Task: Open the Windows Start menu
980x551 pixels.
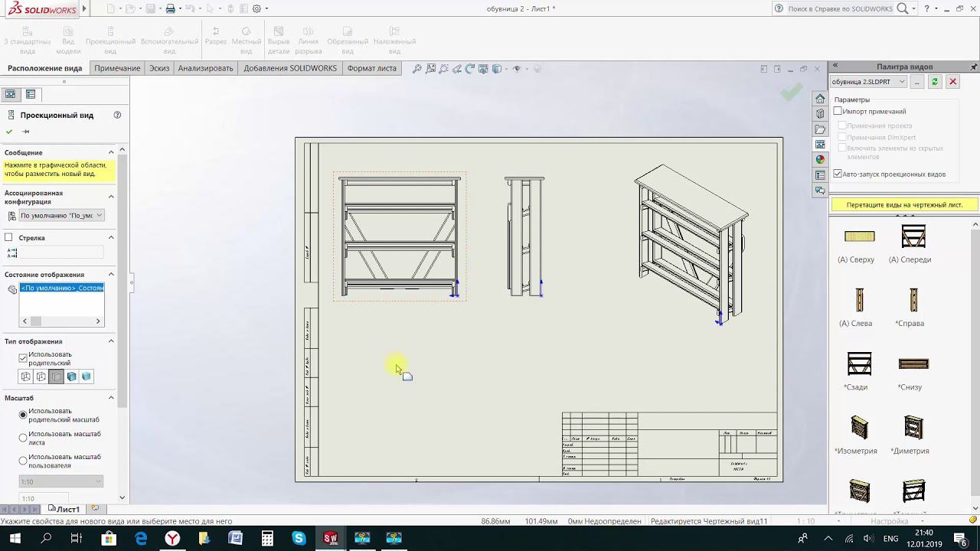Action: [15, 538]
